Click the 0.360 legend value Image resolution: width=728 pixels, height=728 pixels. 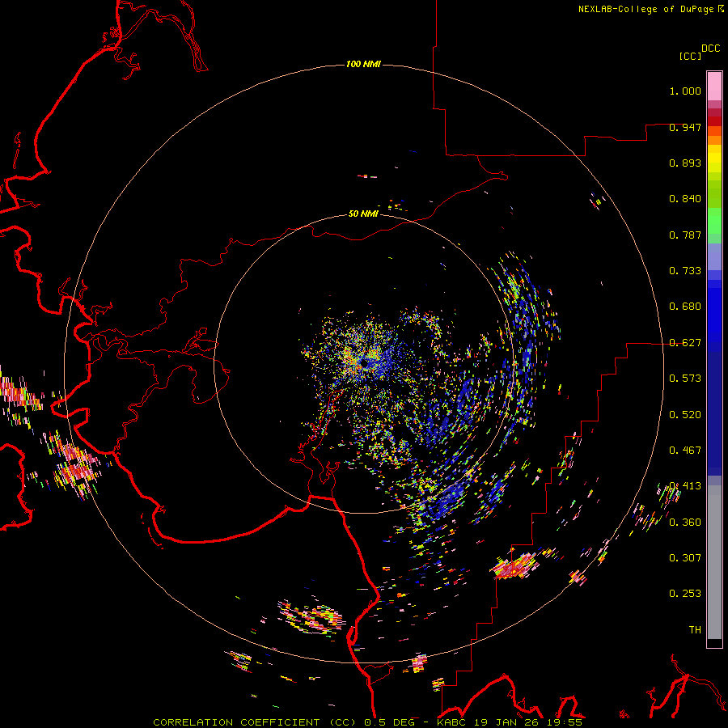coord(685,523)
